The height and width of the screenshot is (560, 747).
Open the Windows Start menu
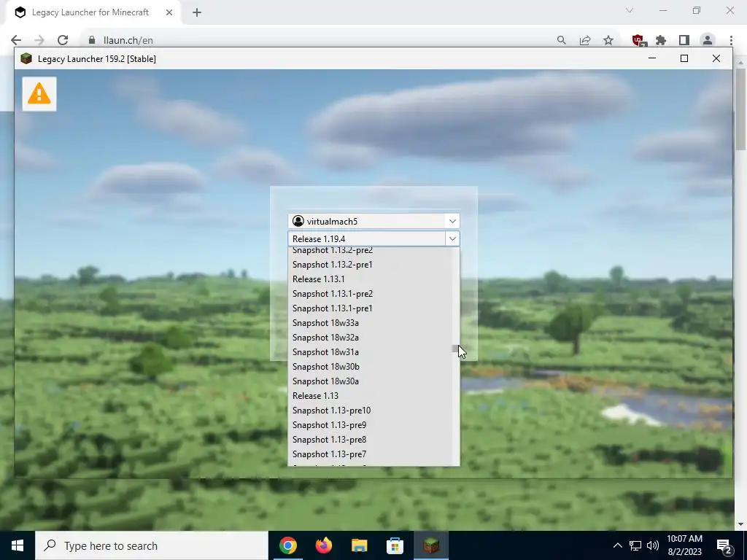point(18,545)
